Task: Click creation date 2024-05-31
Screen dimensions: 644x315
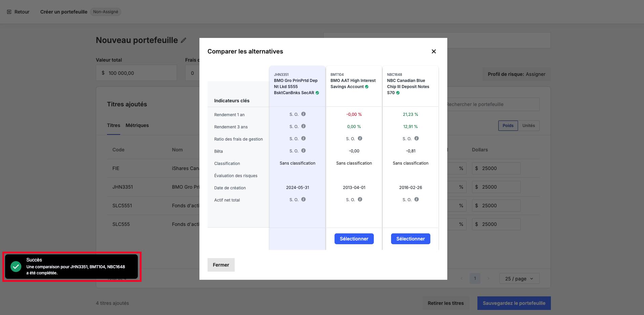Action: coord(297,188)
